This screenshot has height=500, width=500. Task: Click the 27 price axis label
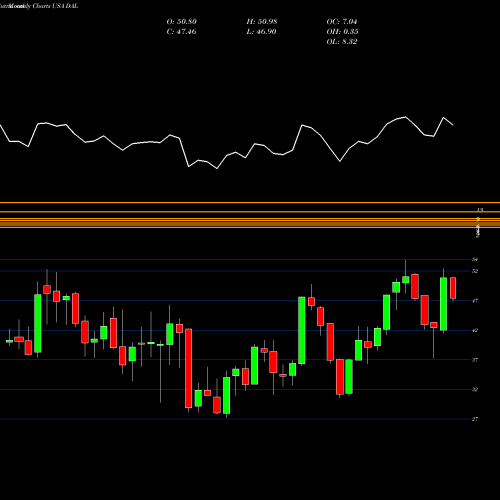click(475, 419)
